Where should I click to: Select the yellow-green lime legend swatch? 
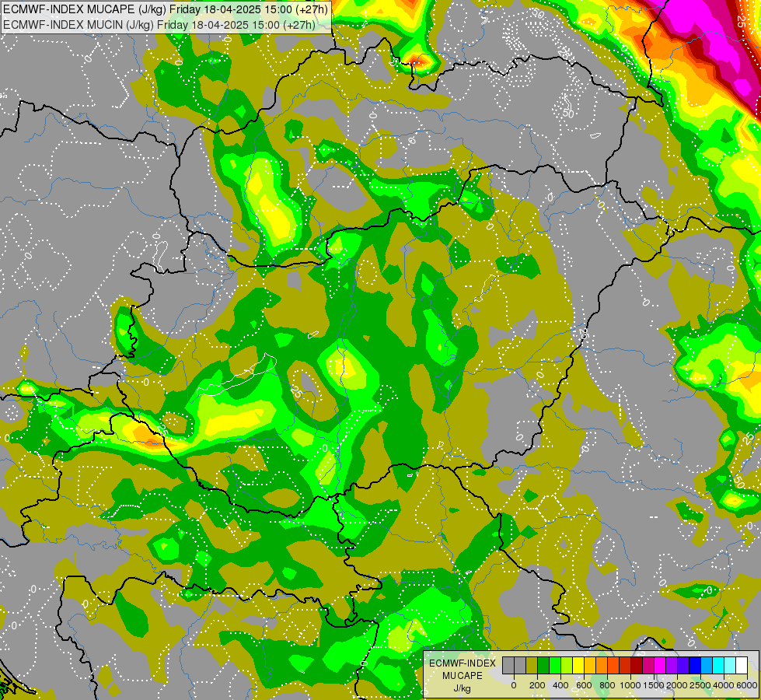[x=567, y=666]
